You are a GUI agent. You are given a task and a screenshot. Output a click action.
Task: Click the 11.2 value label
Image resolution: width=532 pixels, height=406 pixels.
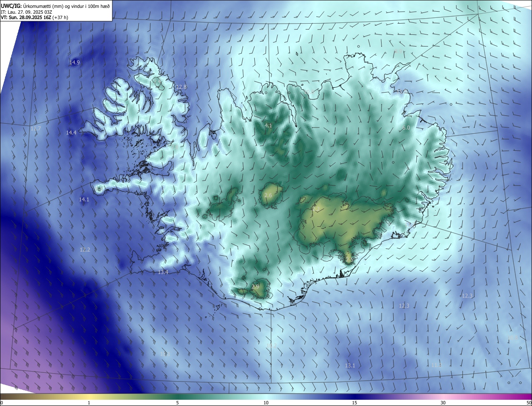[436, 365]
